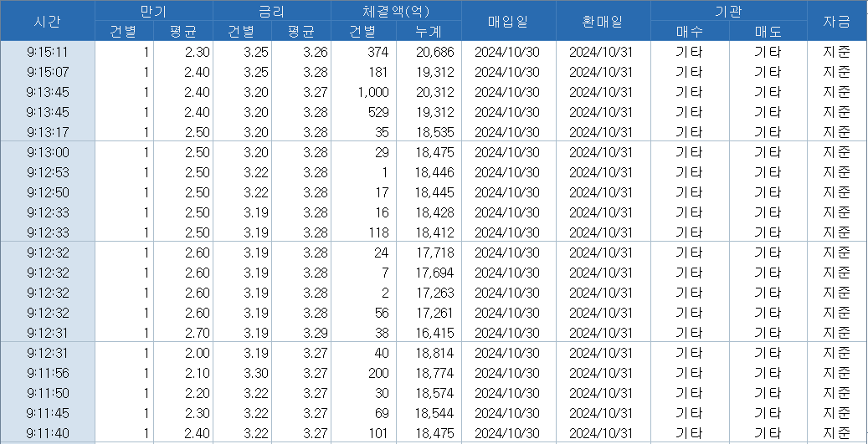The height and width of the screenshot is (444, 868).
Task: Select the 9:11:45 time cell
Action: (x=47, y=413)
